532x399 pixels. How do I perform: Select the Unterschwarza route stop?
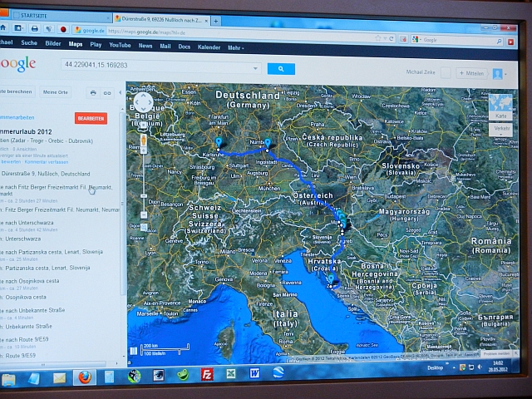coord(22,239)
